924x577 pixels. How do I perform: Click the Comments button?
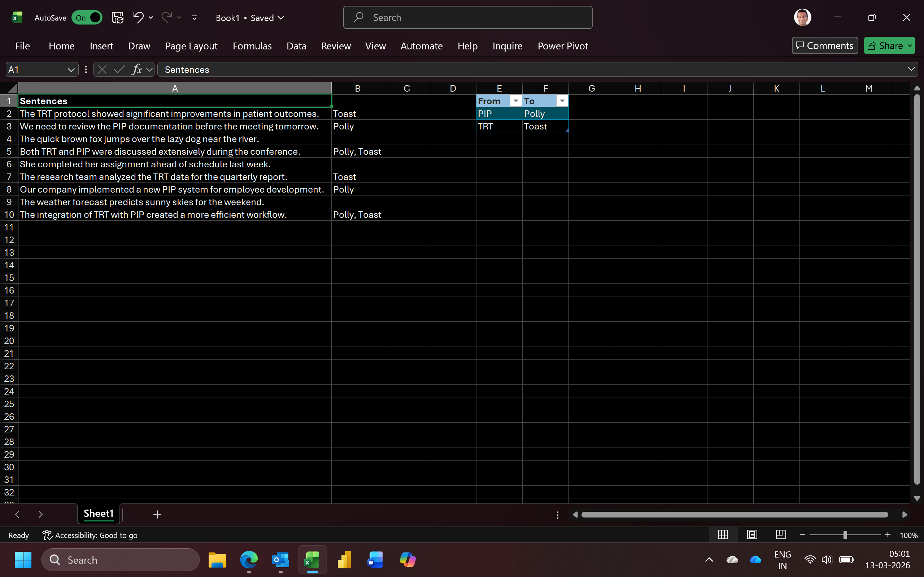(x=825, y=46)
